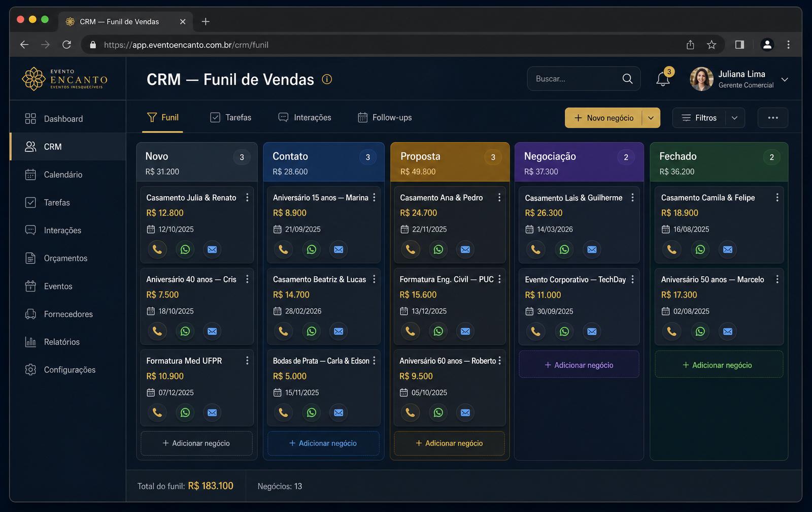Open Relatórios in the sidebar
Screen dimensions: 812x512
(67, 342)
